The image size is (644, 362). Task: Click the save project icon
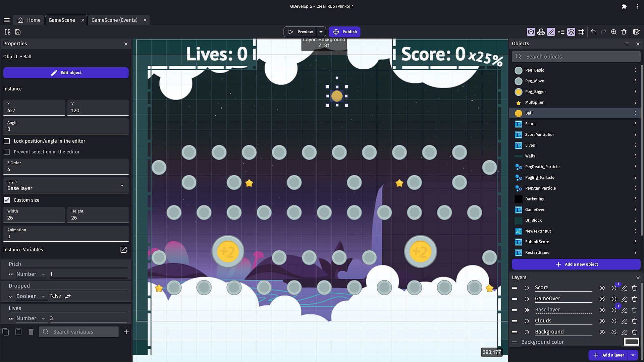(18, 32)
